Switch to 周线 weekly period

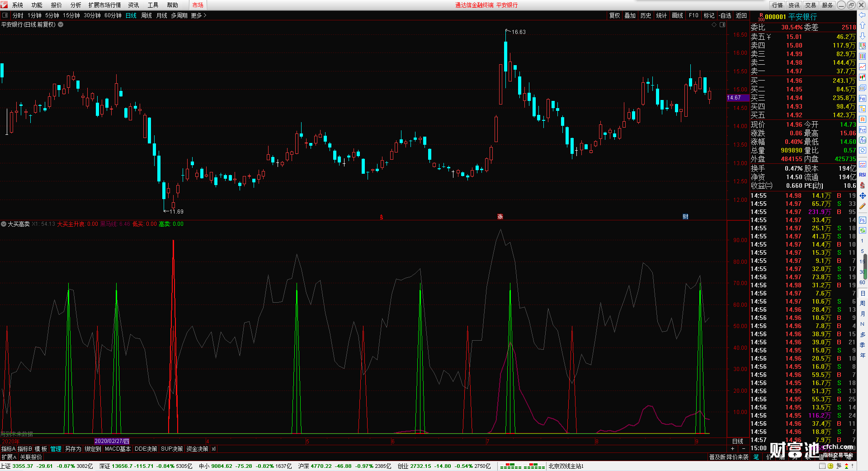click(146, 15)
